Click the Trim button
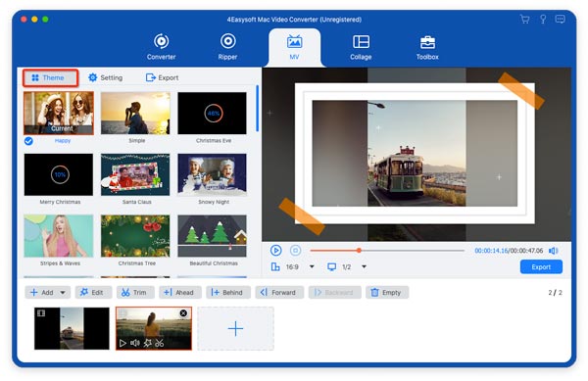Screen dimensions: 588x381 coord(135,292)
